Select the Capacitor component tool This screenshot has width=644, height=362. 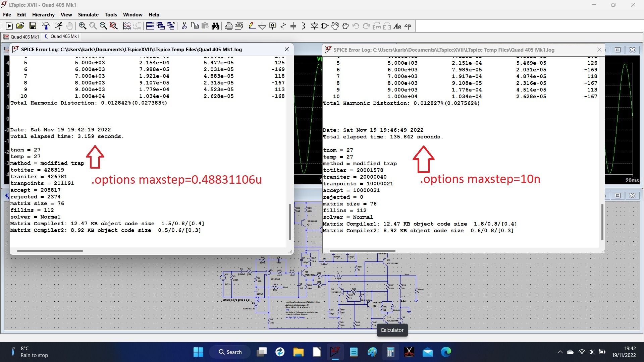pyautogui.click(x=293, y=26)
